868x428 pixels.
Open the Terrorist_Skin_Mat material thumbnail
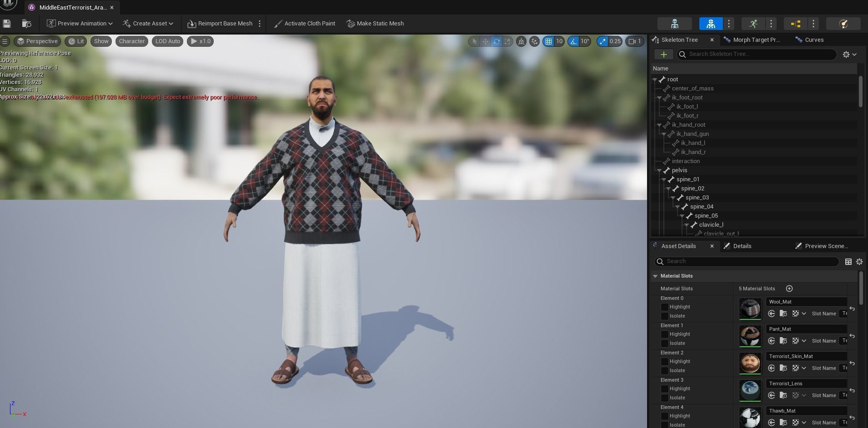point(750,363)
